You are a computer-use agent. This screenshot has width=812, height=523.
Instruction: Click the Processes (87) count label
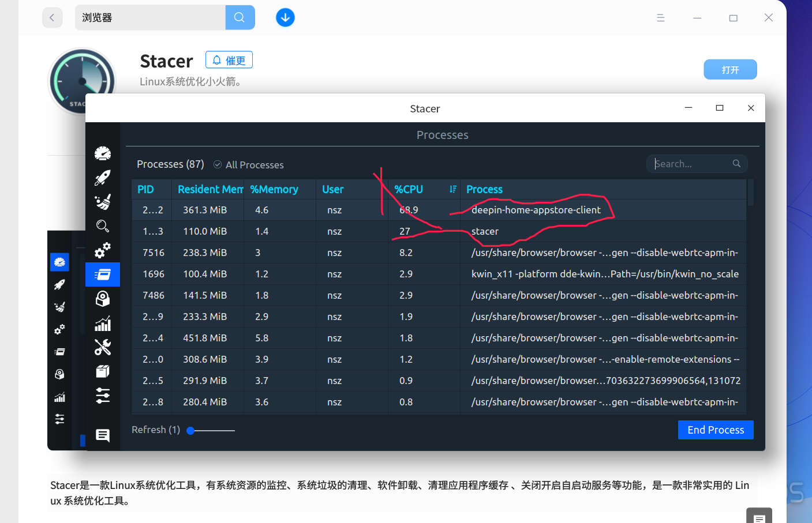[170, 164]
